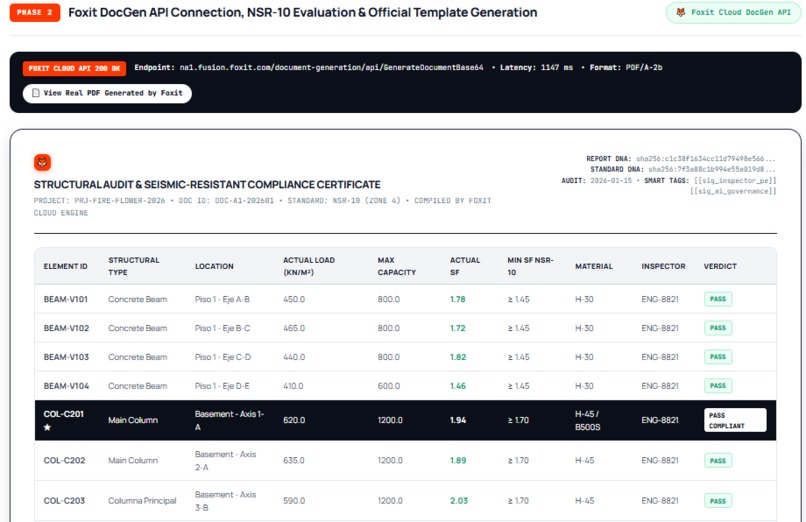806x522 pixels.
Task: Click the MATERIAL column header
Action: (594, 266)
